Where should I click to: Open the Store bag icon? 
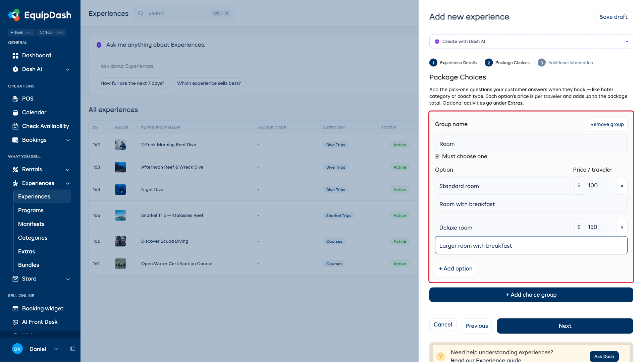pos(15,279)
